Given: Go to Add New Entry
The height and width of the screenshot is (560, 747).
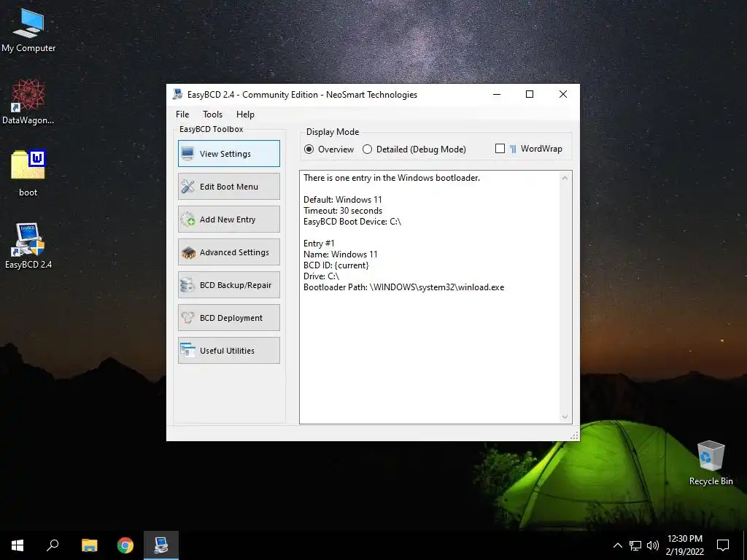Looking at the screenshot, I should click(x=229, y=219).
